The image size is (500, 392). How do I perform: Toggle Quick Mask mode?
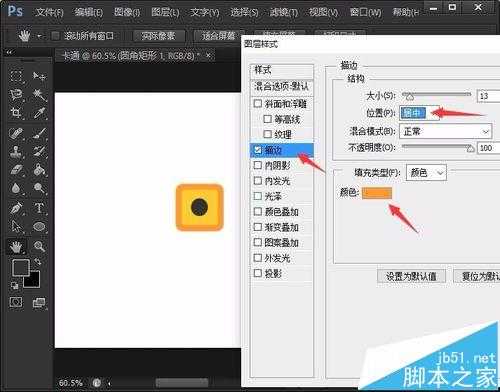pos(16,302)
